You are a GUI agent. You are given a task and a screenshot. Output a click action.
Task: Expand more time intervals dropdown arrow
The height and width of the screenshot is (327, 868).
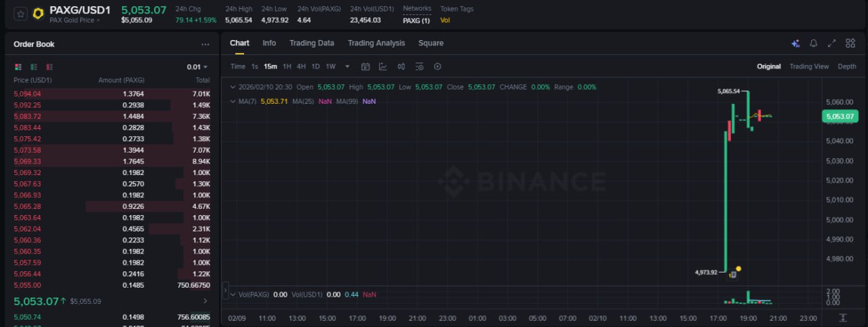point(347,66)
